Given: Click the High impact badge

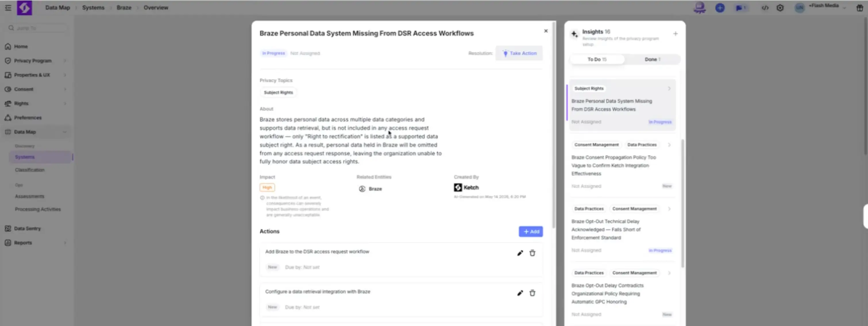Looking at the screenshot, I should [267, 187].
